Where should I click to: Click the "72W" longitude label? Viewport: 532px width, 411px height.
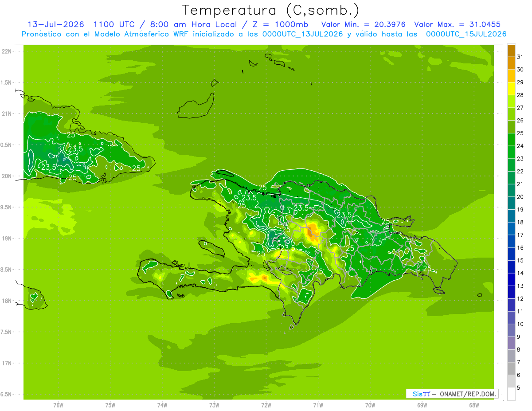pos(266,405)
